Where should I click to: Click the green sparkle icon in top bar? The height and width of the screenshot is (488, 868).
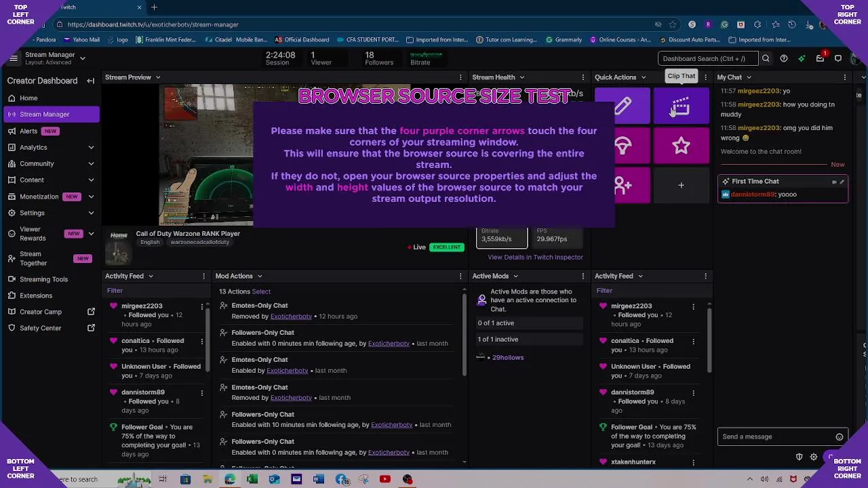802,58
